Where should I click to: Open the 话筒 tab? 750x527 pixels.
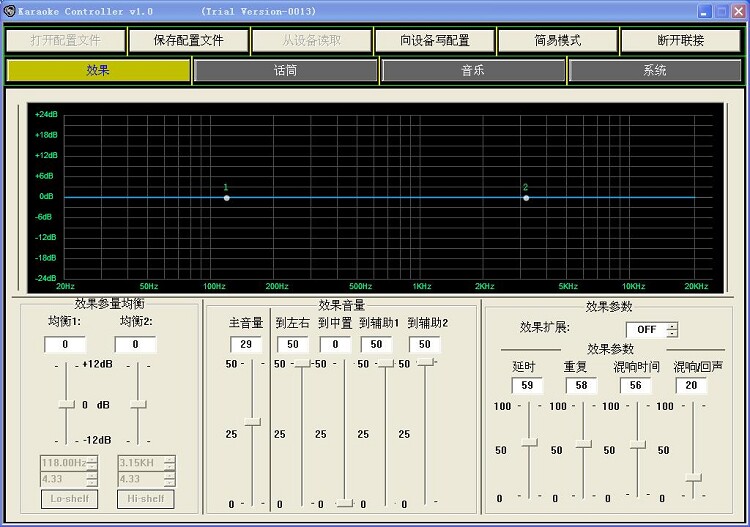286,71
